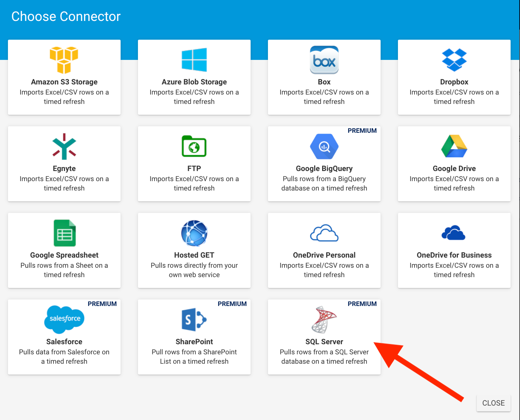Choose the Egnyte logo icon
This screenshot has width=520, height=420.
(64, 146)
